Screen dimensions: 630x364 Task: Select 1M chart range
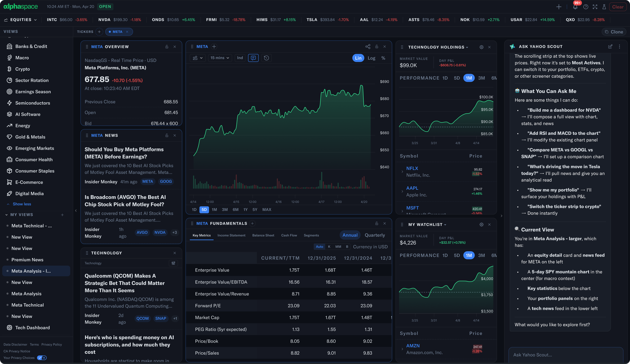tap(214, 210)
